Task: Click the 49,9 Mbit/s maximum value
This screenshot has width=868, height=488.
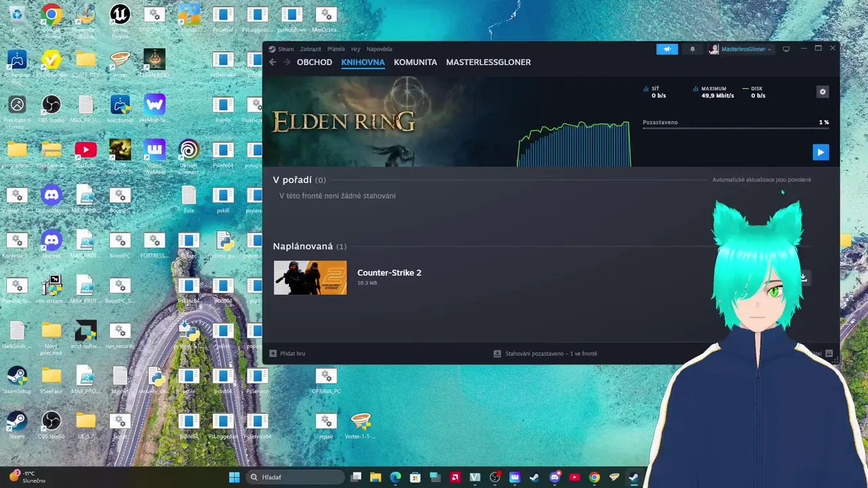Action: click(717, 96)
